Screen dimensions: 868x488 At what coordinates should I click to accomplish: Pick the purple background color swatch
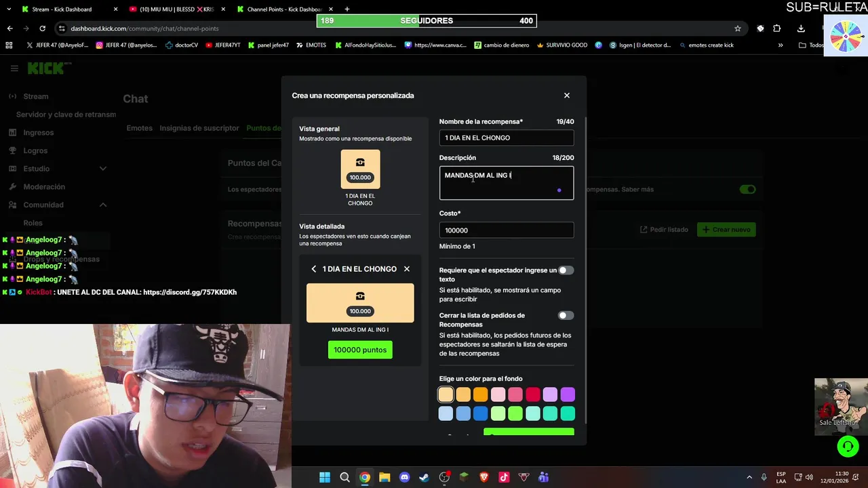pos(568,394)
